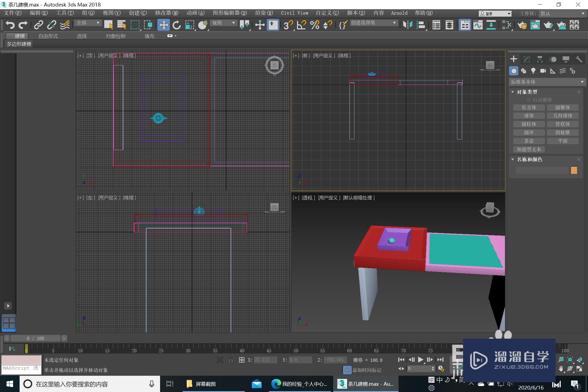Click the 球体 button

click(x=529, y=116)
